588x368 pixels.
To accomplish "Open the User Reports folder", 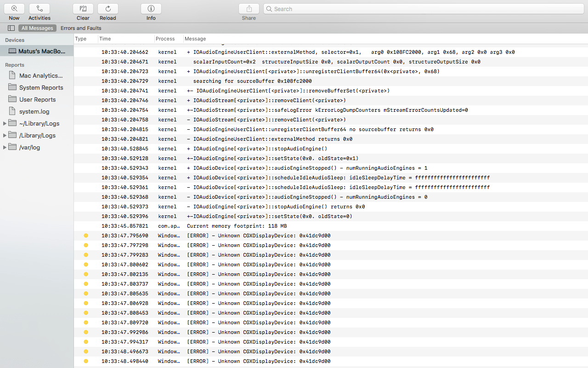I will click(x=37, y=99).
